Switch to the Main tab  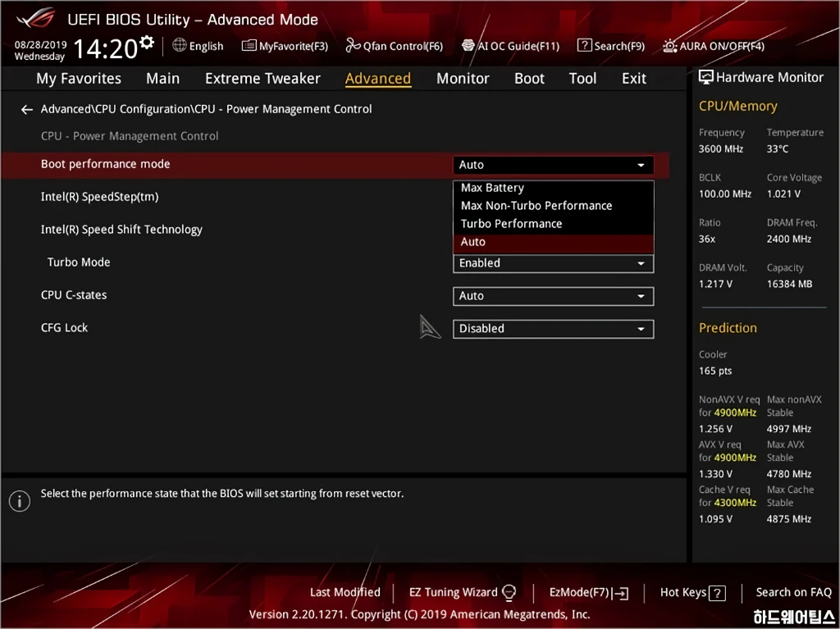click(163, 78)
